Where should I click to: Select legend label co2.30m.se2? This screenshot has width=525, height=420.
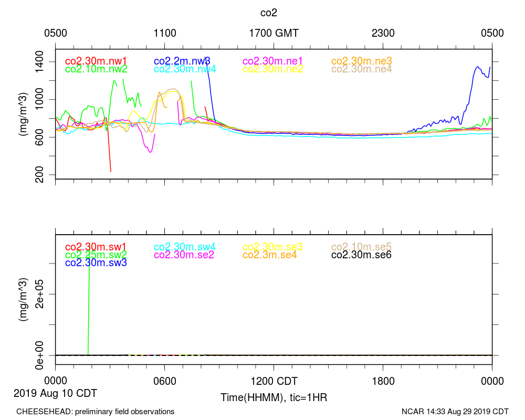[x=184, y=255]
